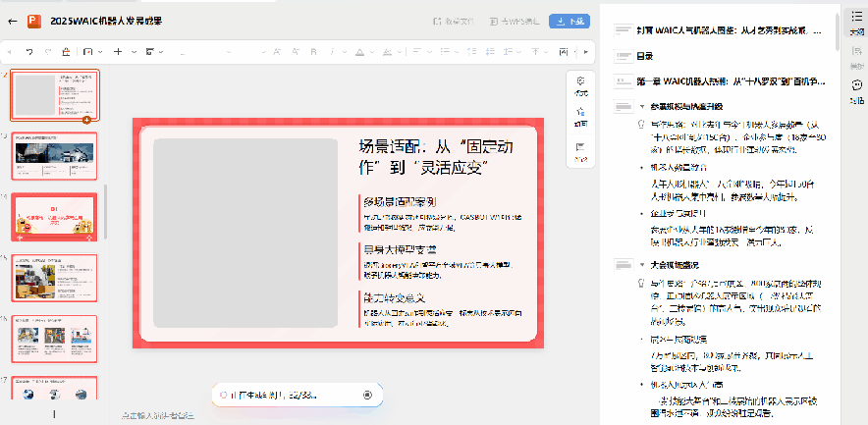
Task: Click the slide title 场景适配 text
Action: pyautogui.click(x=436, y=157)
